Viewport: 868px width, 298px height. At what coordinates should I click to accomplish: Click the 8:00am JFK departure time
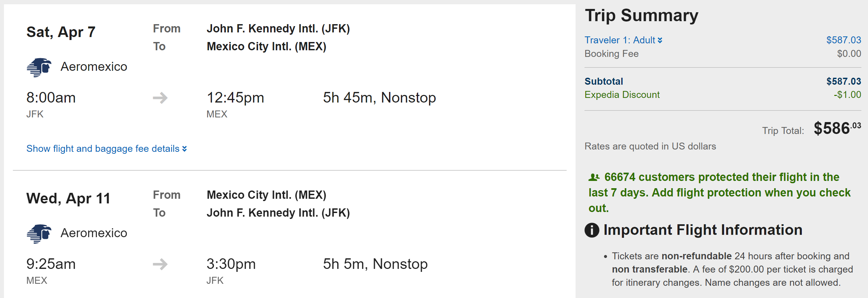click(51, 98)
